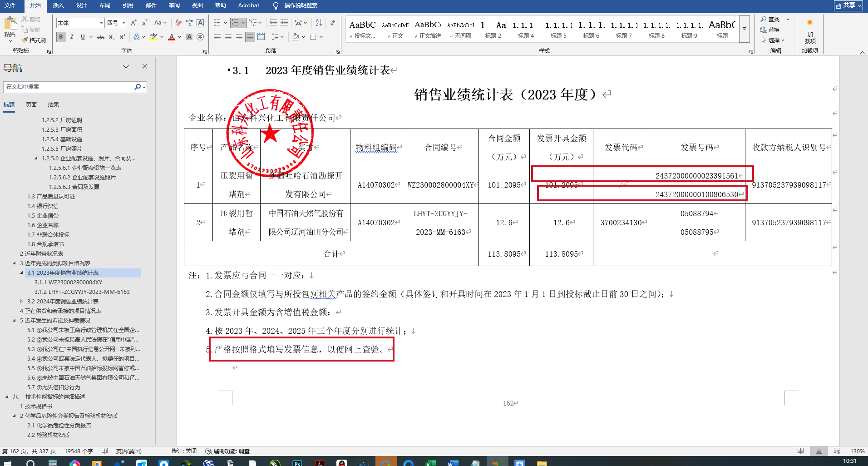Shrink font size with the smaller A icon
This screenshot has width=868, height=466.
click(x=144, y=23)
